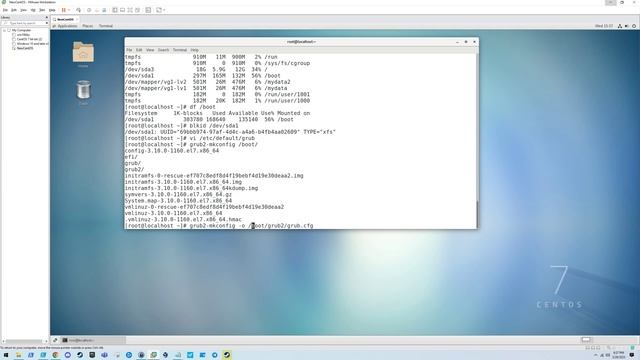Select the Windows 10 VM in library
This screenshot has width=640, height=360.
33,44
